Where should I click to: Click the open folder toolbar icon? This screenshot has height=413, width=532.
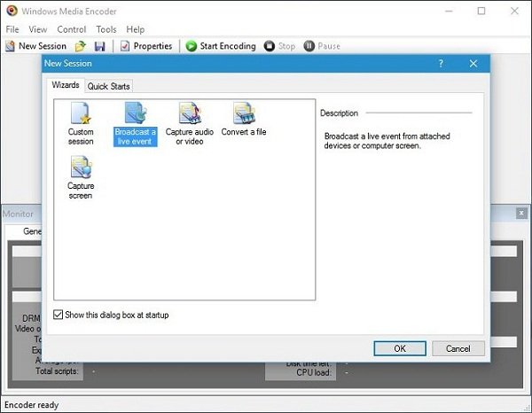pyautogui.click(x=81, y=46)
